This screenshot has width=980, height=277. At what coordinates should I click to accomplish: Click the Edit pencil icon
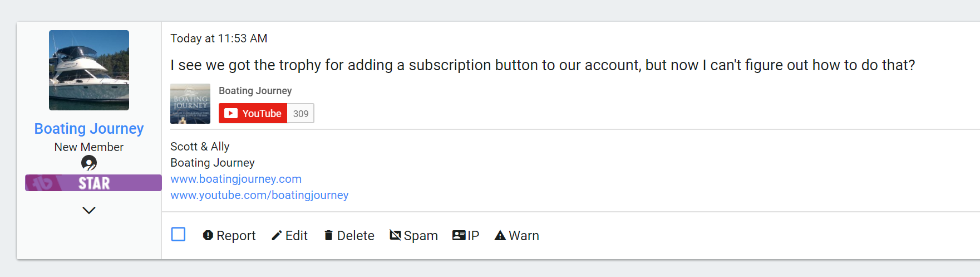(277, 236)
